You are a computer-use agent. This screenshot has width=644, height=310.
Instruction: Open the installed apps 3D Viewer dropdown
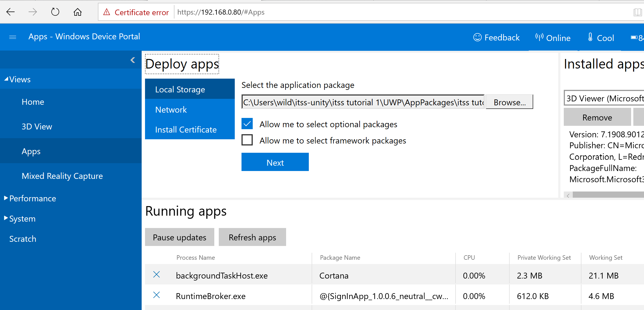(603, 98)
